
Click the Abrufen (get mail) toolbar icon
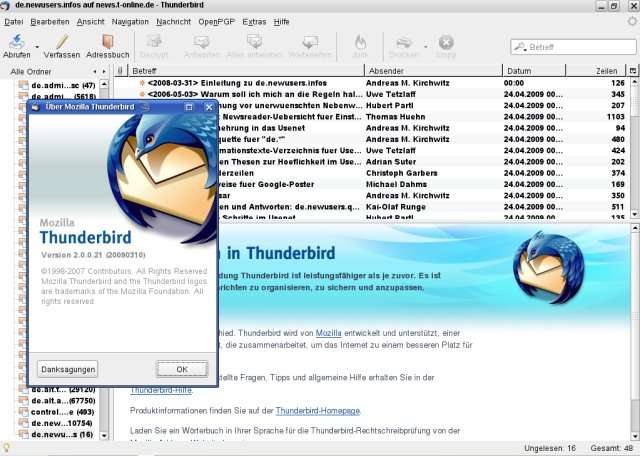point(17,43)
